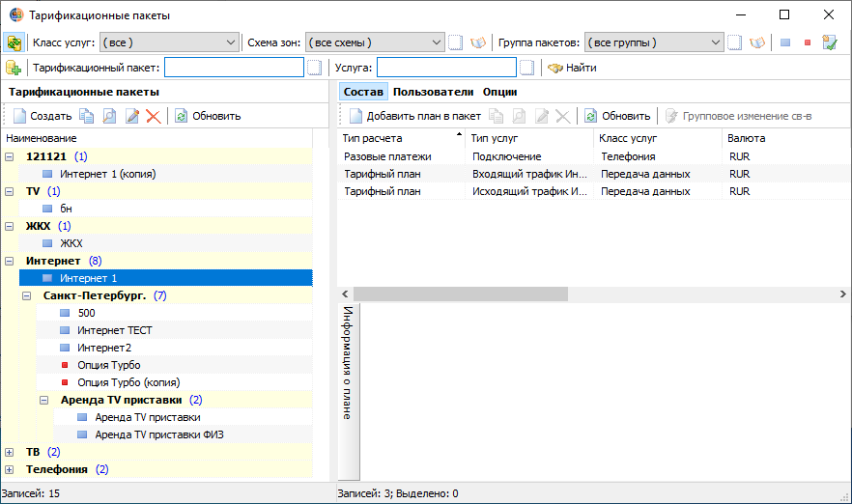Click Создать to create a package
852x504 pixels.
(43, 116)
